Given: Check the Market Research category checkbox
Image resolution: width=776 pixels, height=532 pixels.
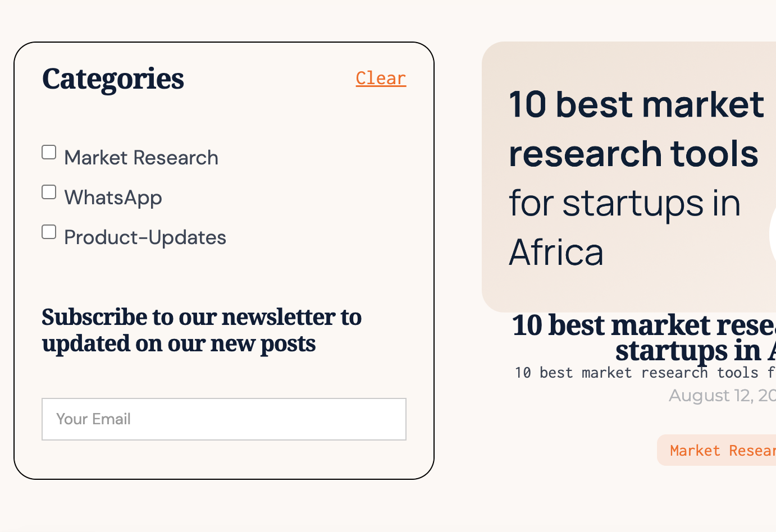Looking at the screenshot, I should point(49,152).
